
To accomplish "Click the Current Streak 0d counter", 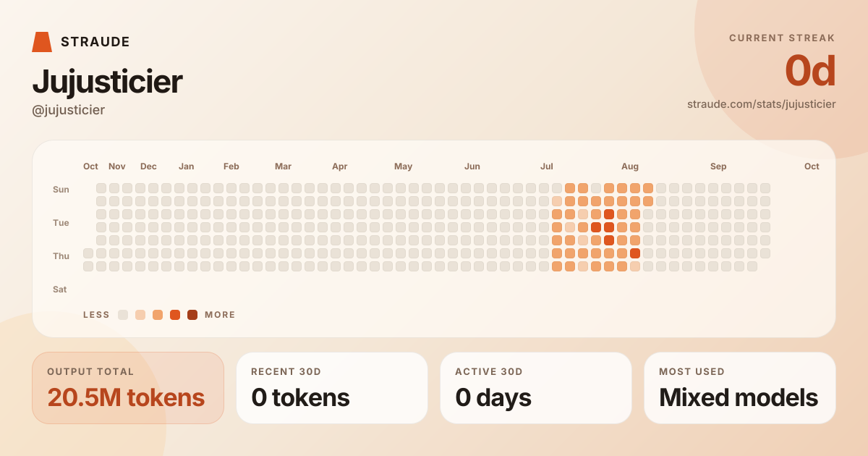I will click(x=810, y=72).
